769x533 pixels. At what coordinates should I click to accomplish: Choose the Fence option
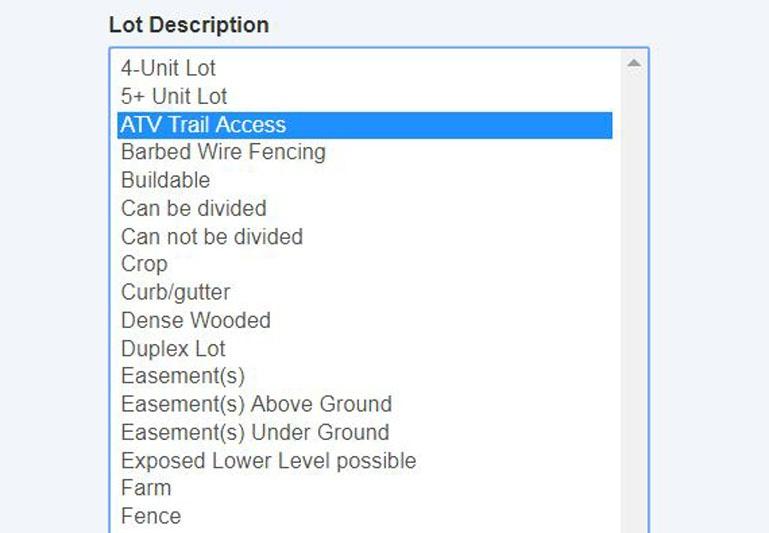[x=151, y=516]
